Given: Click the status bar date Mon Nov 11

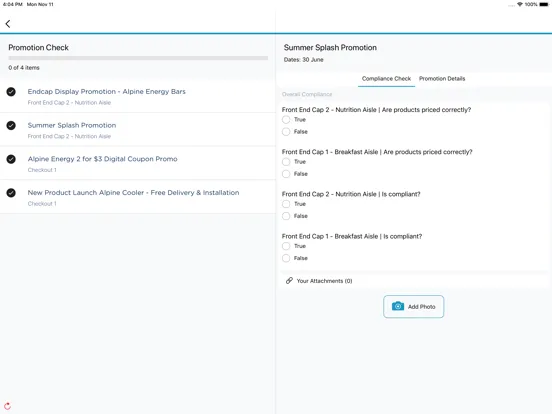Looking at the screenshot, I should [40, 4].
